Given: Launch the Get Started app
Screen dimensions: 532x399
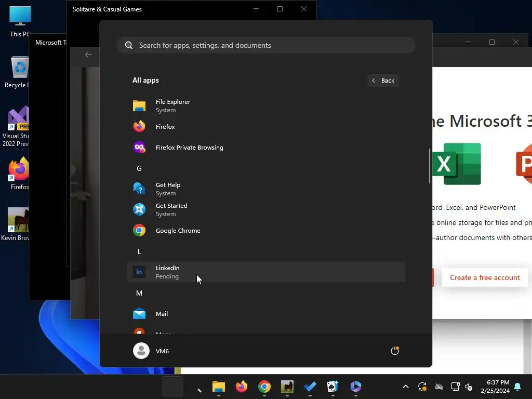Looking at the screenshot, I should pos(266,210).
